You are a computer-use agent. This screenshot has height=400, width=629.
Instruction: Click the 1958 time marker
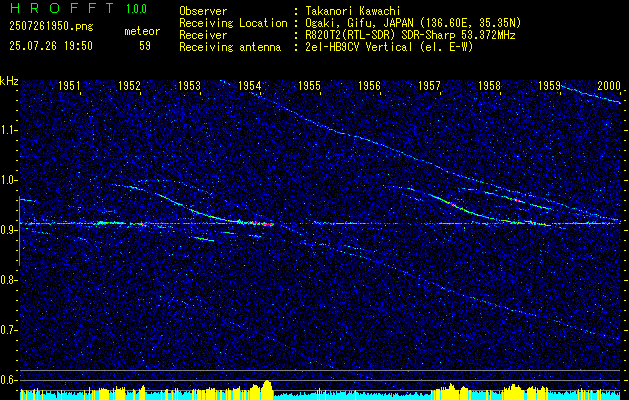pos(489,85)
